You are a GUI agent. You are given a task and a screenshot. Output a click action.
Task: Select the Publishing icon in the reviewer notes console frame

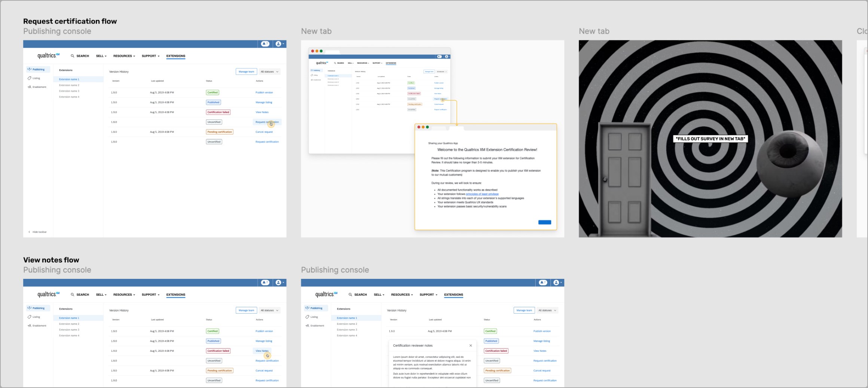(x=308, y=308)
